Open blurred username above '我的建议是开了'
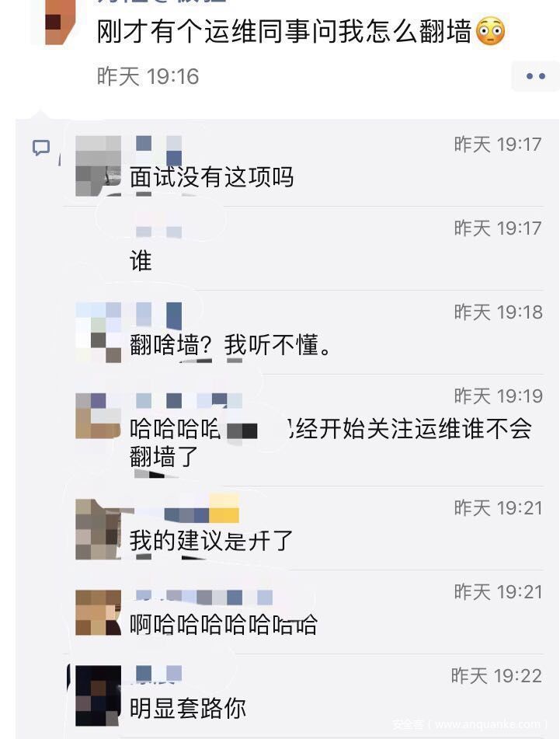560x739 pixels. (187, 510)
